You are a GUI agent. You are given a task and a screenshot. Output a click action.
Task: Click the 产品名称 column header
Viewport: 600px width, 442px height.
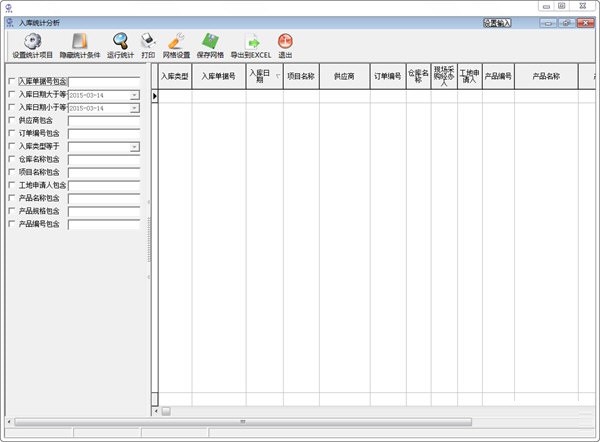click(546, 77)
